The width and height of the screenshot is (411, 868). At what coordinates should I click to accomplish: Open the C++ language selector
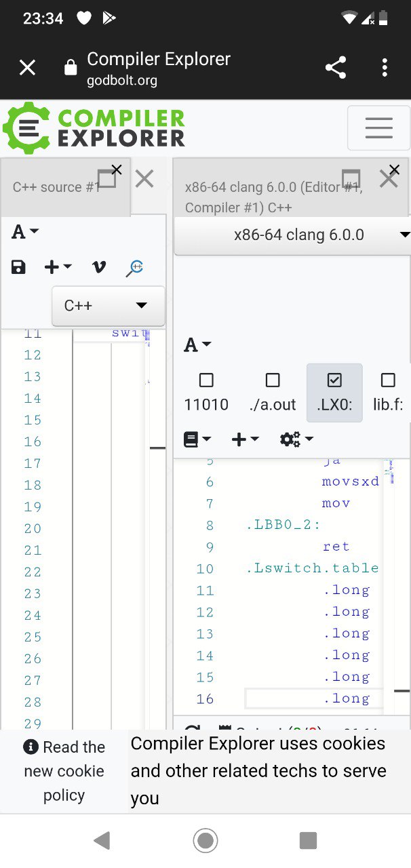tap(109, 306)
